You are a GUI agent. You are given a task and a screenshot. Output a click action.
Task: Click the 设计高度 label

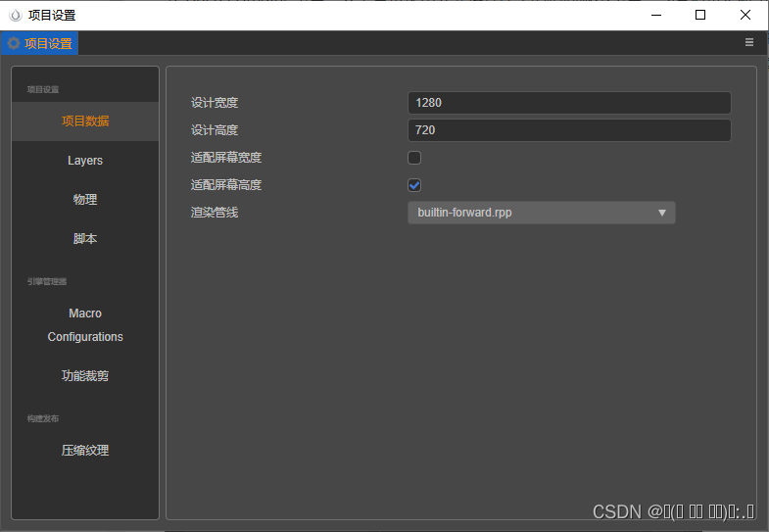tap(215, 130)
